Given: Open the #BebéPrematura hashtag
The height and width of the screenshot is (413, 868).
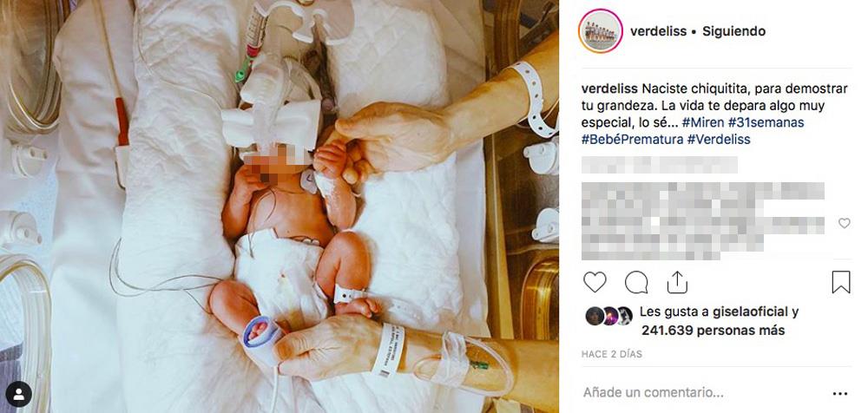Looking at the screenshot, I should (632, 140).
